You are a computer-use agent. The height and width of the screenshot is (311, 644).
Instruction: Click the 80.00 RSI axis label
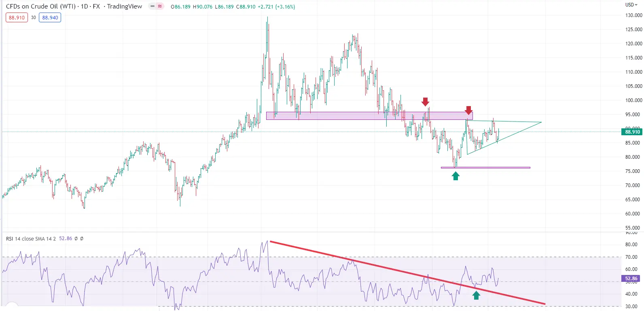(631, 245)
